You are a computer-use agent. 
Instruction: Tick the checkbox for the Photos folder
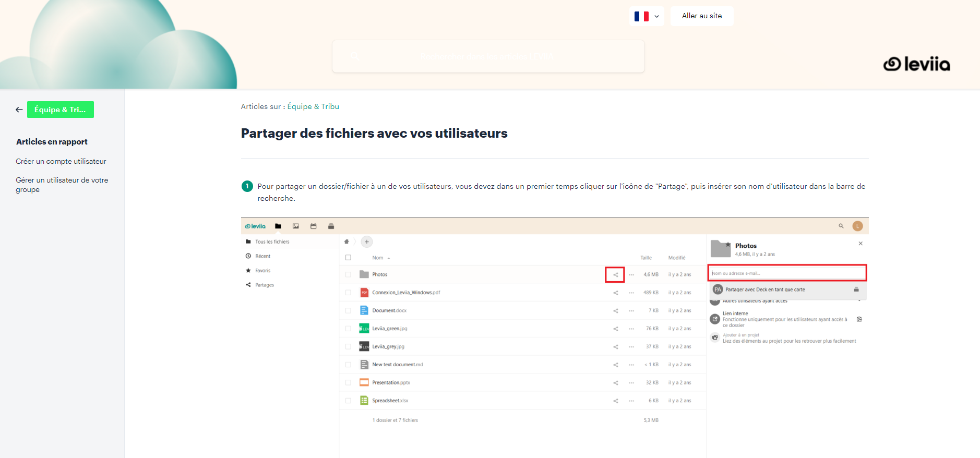(348, 274)
